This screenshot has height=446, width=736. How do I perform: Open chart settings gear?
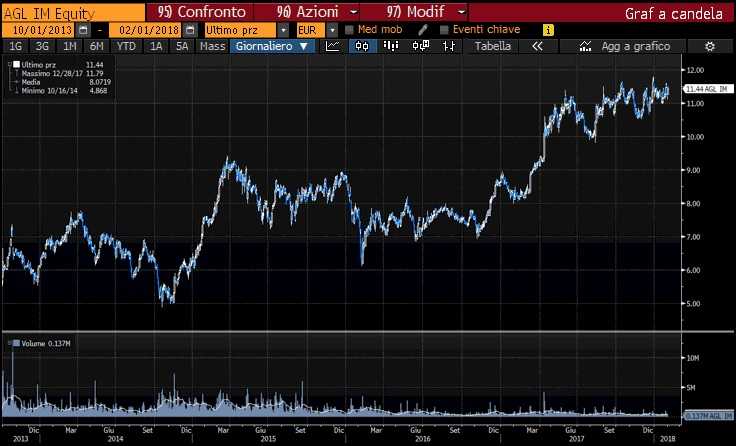point(710,46)
